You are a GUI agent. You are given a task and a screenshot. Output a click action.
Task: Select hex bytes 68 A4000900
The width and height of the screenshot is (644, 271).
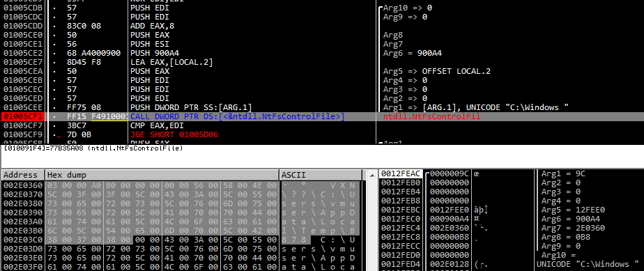(x=93, y=53)
